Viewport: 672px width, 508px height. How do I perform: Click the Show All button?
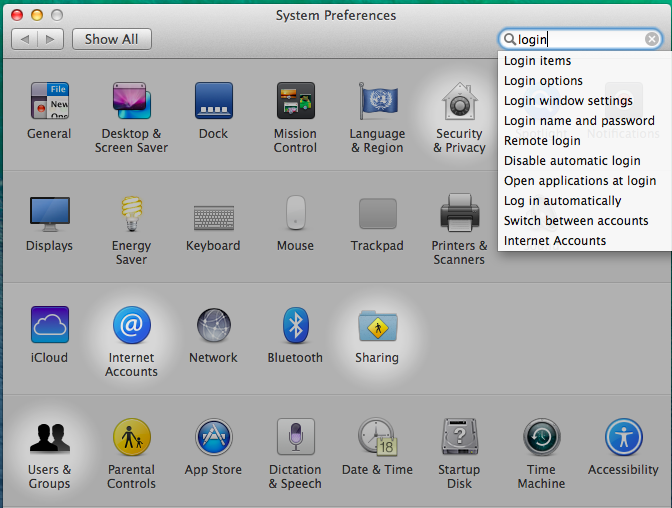pos(112,39)
